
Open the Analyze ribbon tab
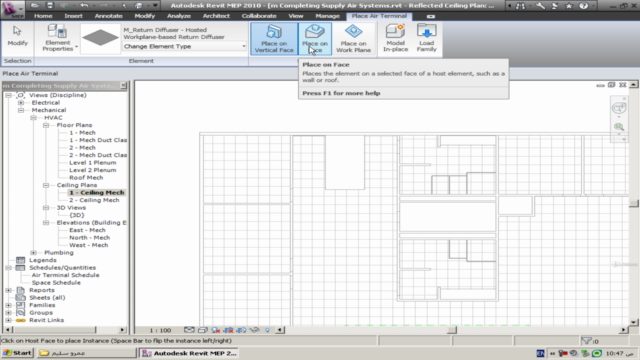179,16
